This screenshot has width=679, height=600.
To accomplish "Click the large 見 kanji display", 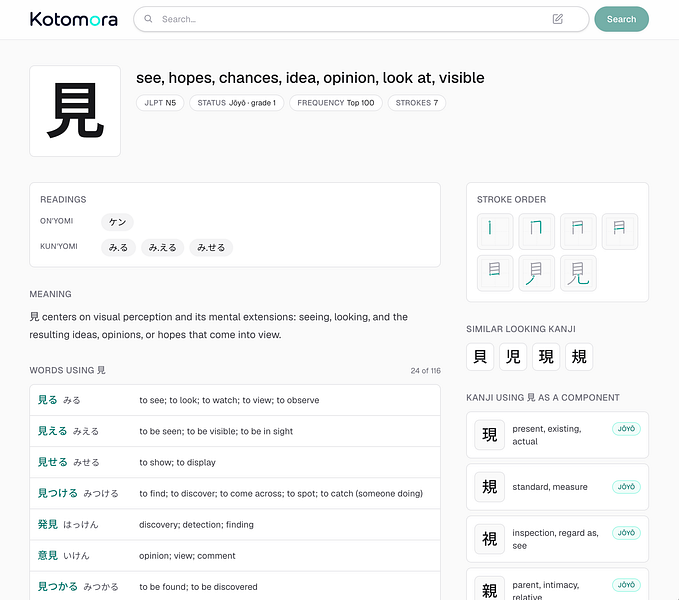I will [x=75, y=111].
